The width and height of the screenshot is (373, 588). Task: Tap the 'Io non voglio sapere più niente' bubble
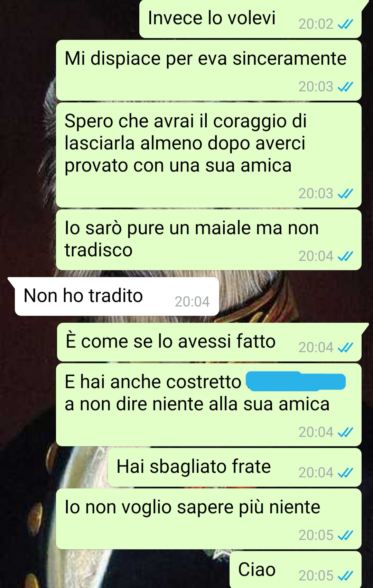click(x=208, y=519)
